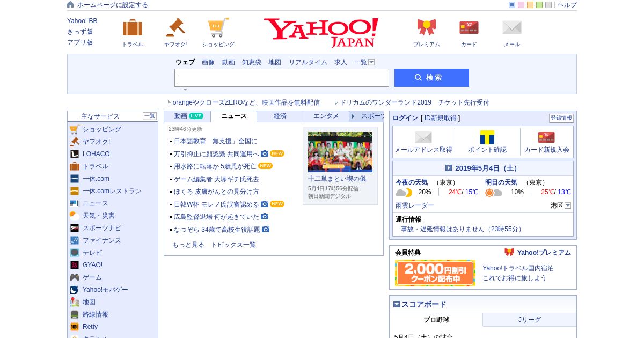Image resolution: width=644 pixels, height=338 pixels.
Task: Open 一休.com in the services sidebar
Action: tap(96, 179)
